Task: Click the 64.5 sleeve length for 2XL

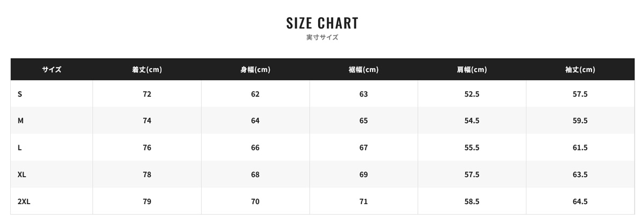Action: click(x=580, y=201)
